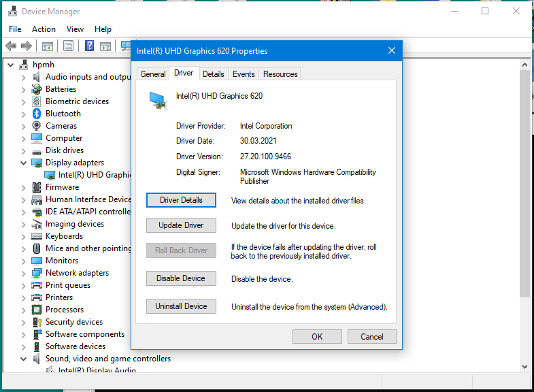
Task: Click the Help toolbar icon
Action: [89, 46]
